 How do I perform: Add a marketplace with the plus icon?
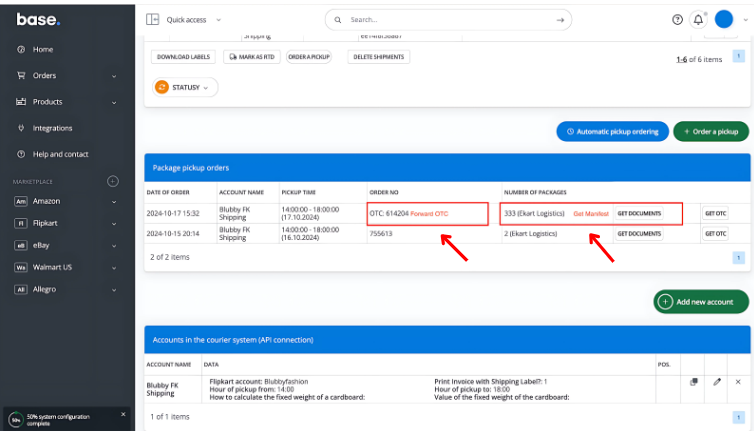click(113, 181)
